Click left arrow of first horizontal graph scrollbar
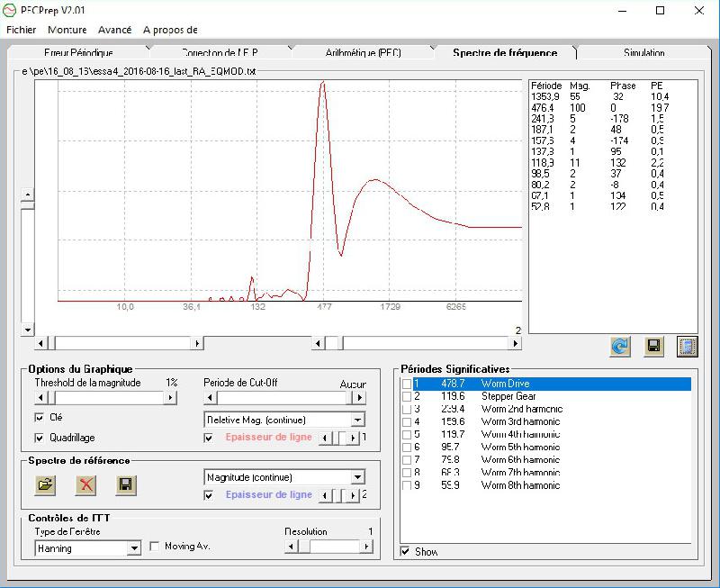Viewport: 720px width, 588px height. 40,343
